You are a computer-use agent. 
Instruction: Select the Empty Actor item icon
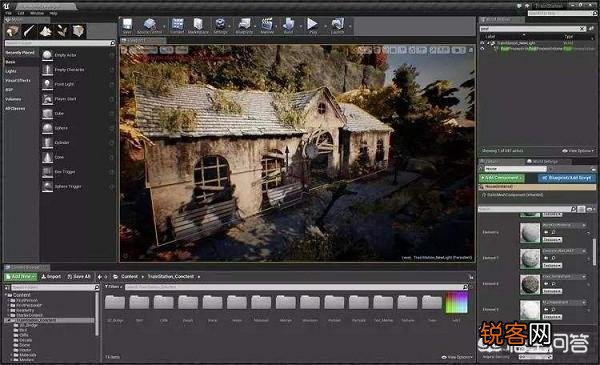[47, 55]
